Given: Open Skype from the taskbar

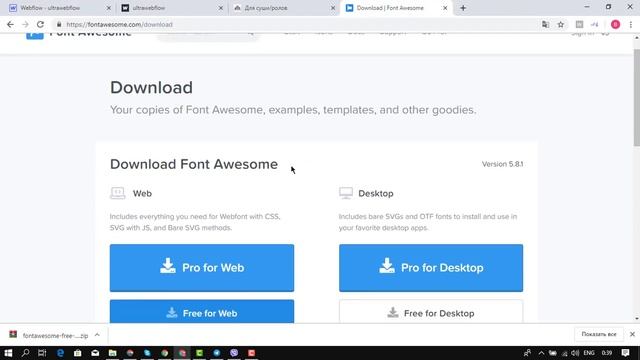Looking at the screenshot, I should [x=147, y=353].
